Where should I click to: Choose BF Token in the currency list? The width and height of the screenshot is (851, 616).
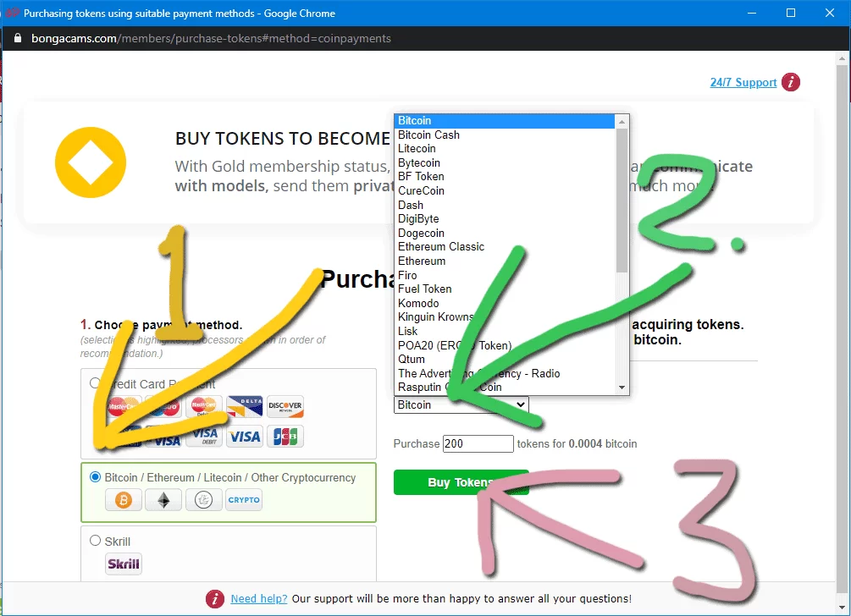tap(505, 177)
